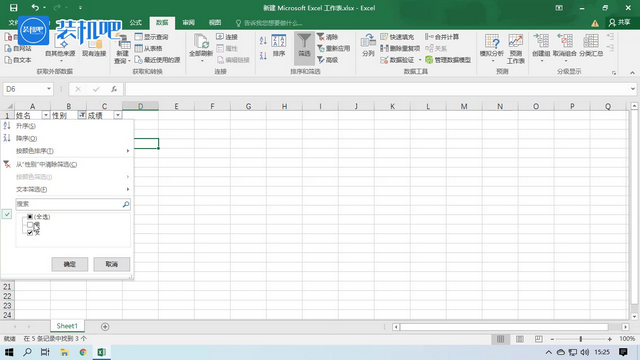Click zoom in plus button

[610, 339]
